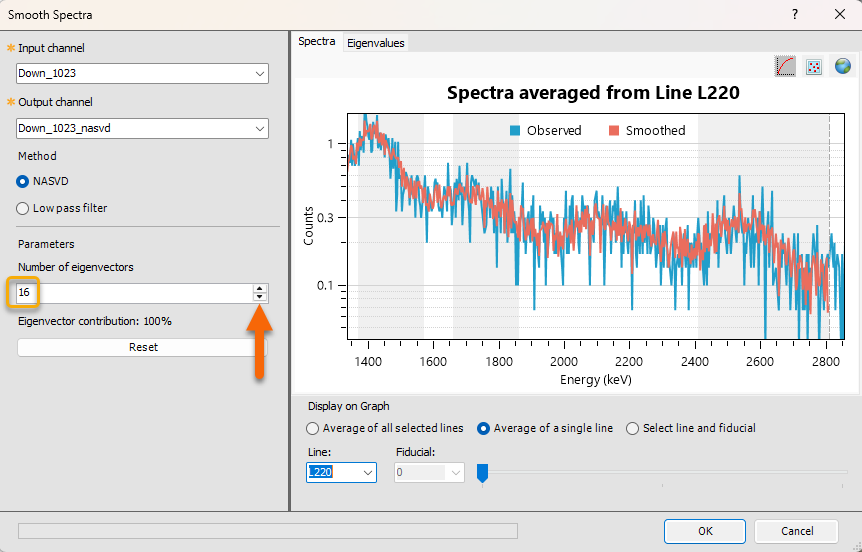Switch to the Spectra tab
The width and height of the screenshot is (862, 552).
click(317, 42)
